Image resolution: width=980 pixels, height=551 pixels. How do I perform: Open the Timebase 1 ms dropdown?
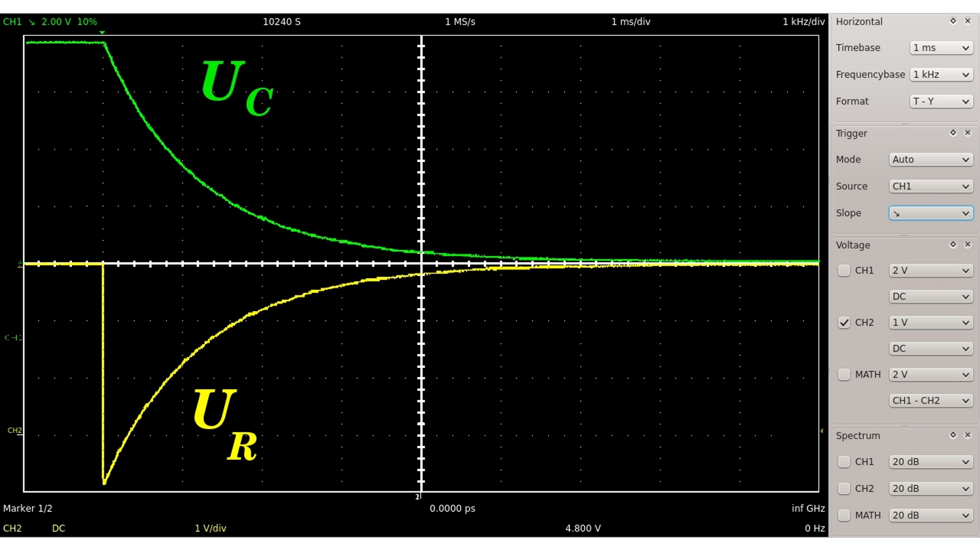pos(941,48)
